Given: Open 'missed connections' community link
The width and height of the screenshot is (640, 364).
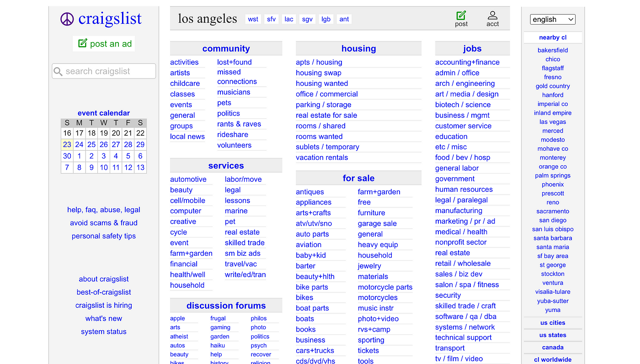Looking at the screenshot, I should (x=237, y=77).
